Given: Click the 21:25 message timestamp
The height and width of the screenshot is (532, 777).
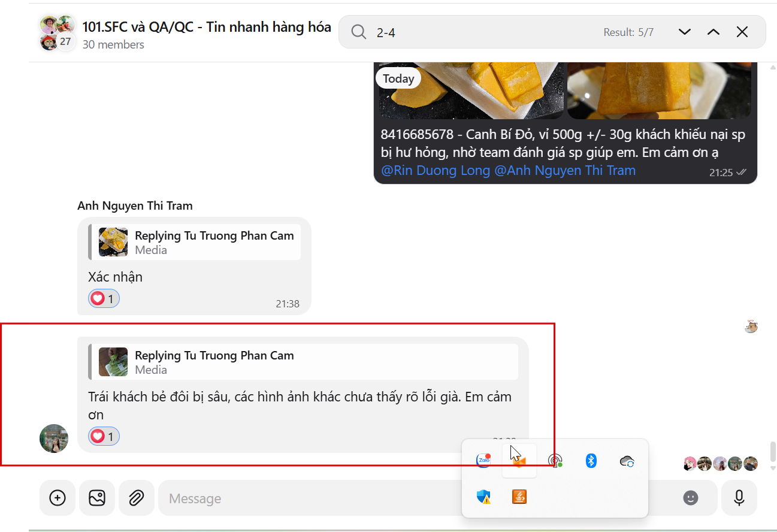Looking at the screenshot, I should [x=721, y=173].
